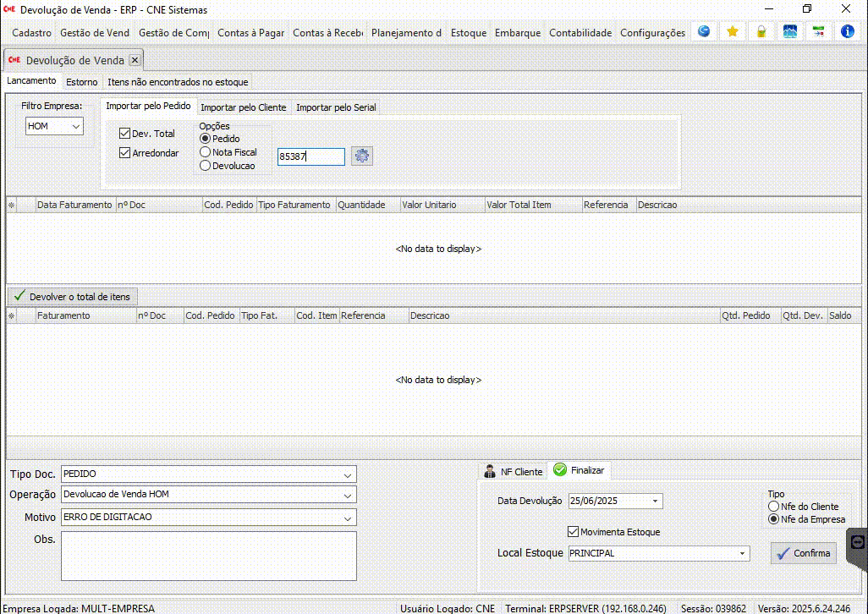868x614 pixels.
Task: Click the blue information icon
Action: coord(847,32)
